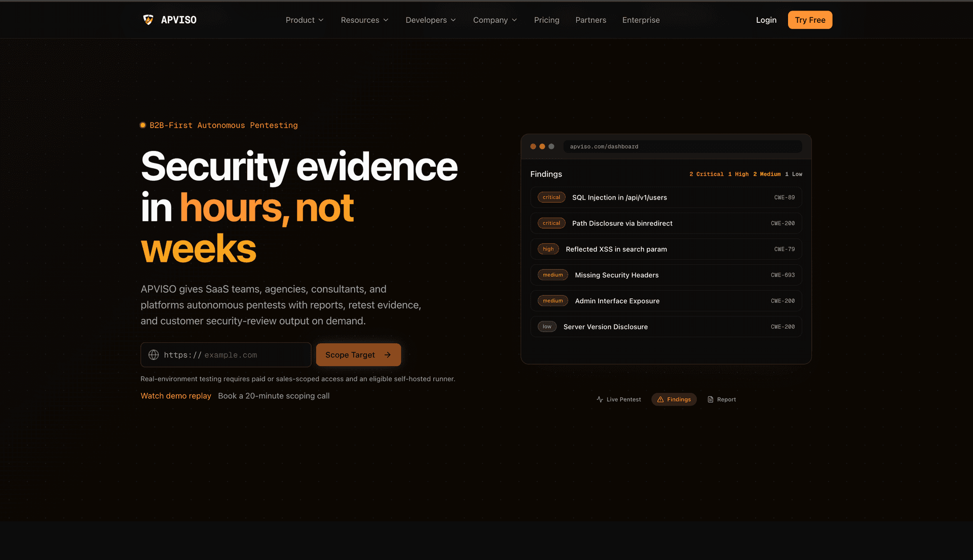The image size is (973, 560).
Task: Open Path Disclosure via binredirect finding
Action: pos(666,223)
